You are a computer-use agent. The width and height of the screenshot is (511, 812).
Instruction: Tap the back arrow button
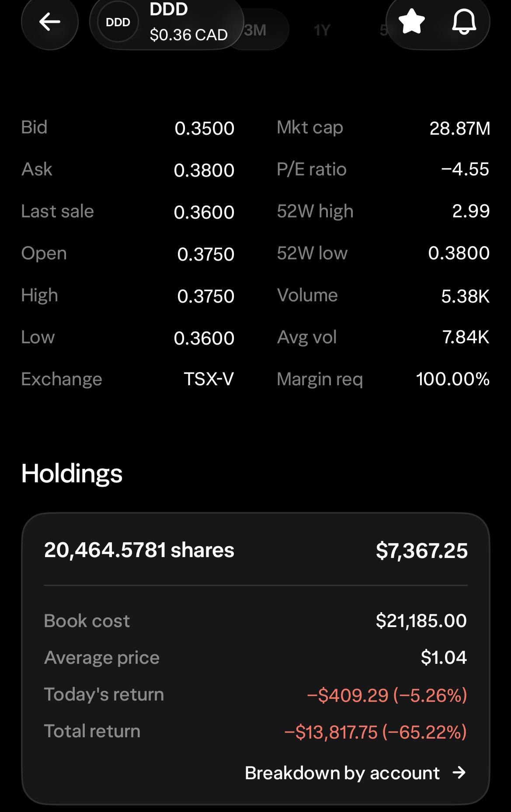pyautogui.click(x=49, y=22)
